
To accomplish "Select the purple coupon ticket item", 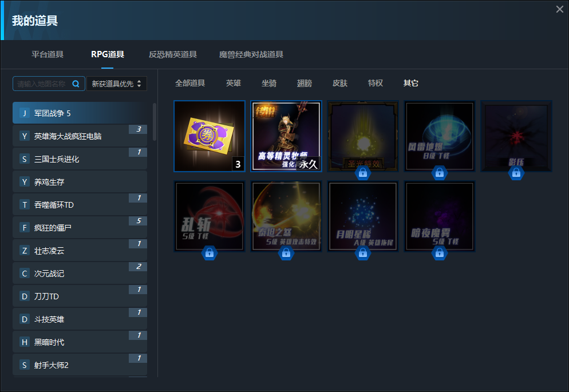I will [x=210, y=136].
